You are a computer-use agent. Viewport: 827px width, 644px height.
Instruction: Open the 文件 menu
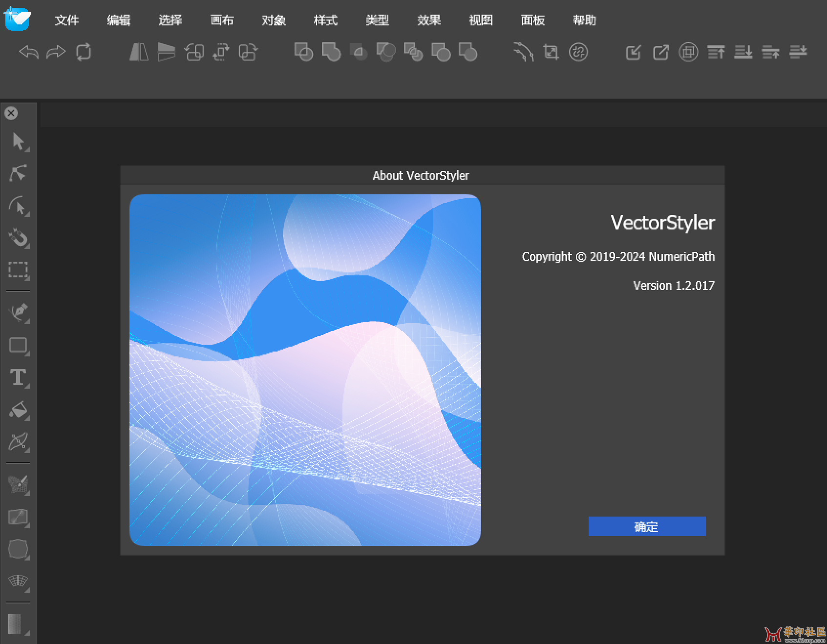pyautogui.click(x=67, y=20)
